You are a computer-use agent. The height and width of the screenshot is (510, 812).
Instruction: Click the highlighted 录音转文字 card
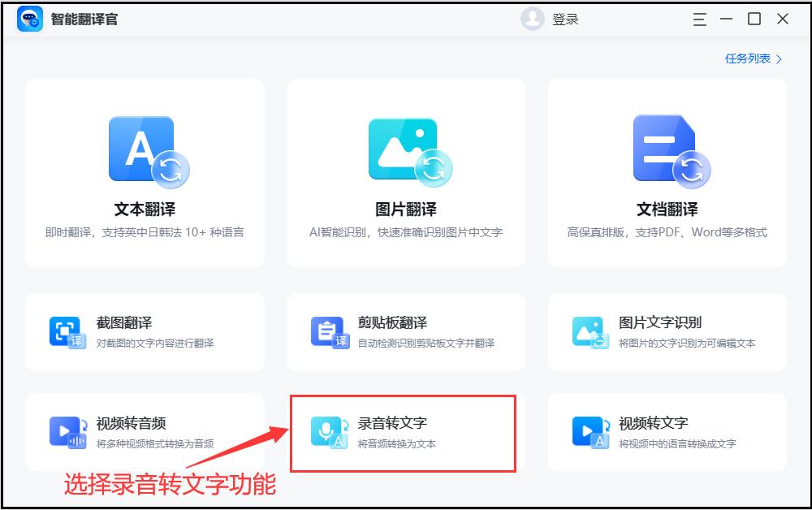(x=404, y=431)
